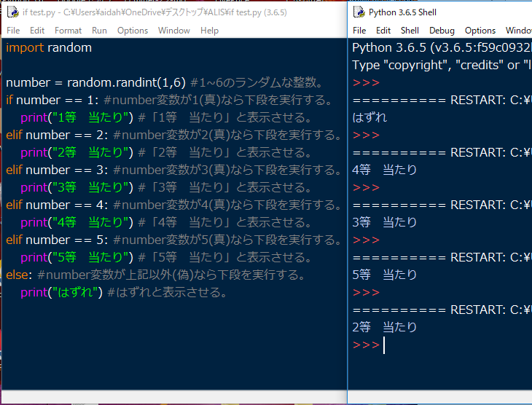The height and width of the screenshot is (405, 532).
Task: Open the Edit menu in the editor window
Action: (x=37, y=31)
